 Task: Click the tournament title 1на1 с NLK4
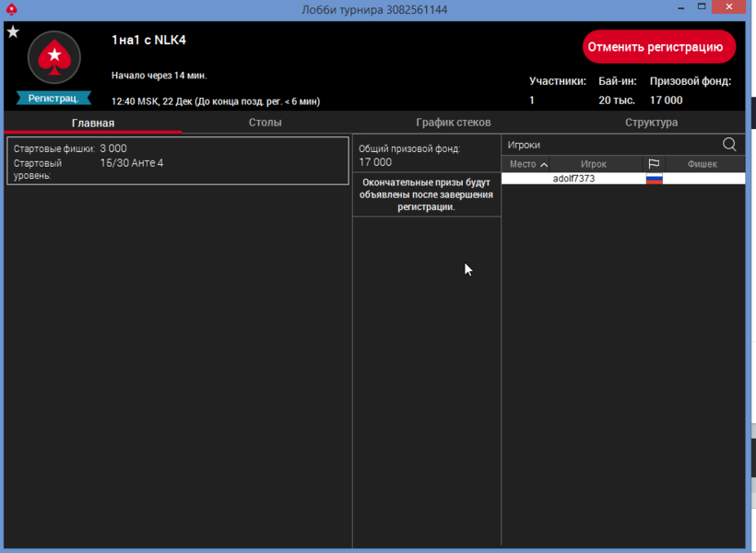tap(148, 40)
